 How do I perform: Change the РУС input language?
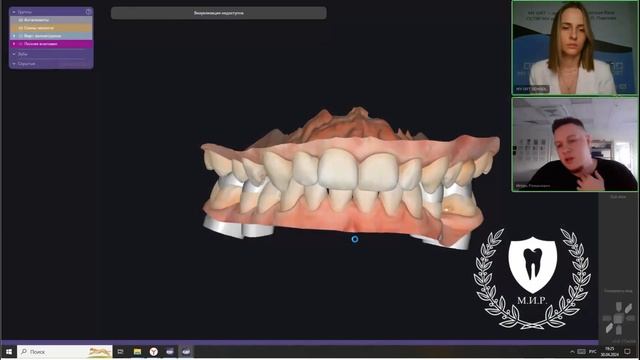(593, 351)
